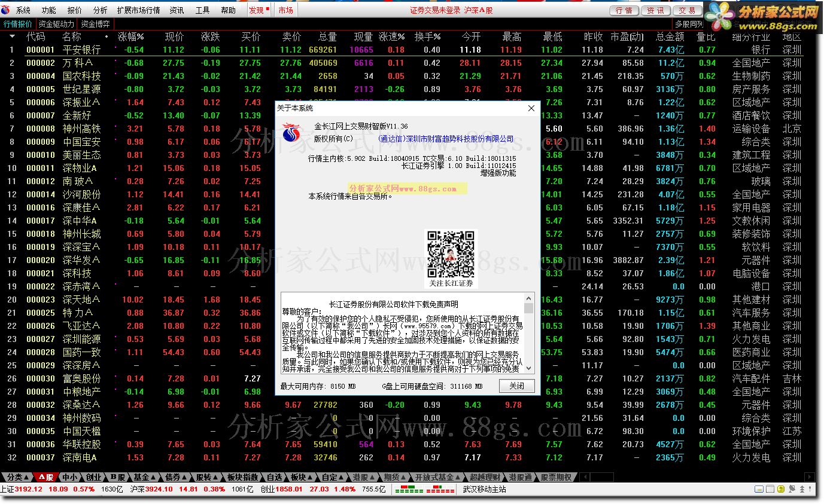The image size is (824, 504).
Task: Click the 资讯 button at top right
Action: point(656,10)
